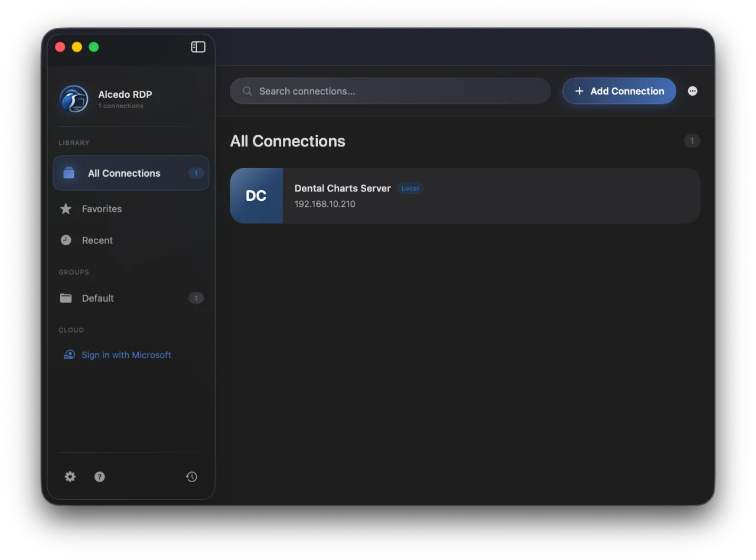
Task: Click the magnifier icon in search bar
Action: [x=247, y=91]
